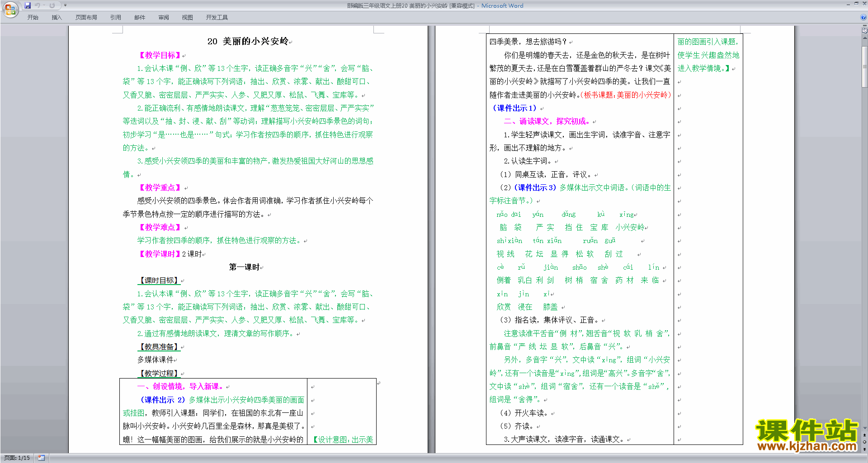The width and height of the screenshot is (868, 463).
Task: Click the red 板书课题:美丽的小兴安岭 text
Action: pyautogui.click(x=626, y=95)
